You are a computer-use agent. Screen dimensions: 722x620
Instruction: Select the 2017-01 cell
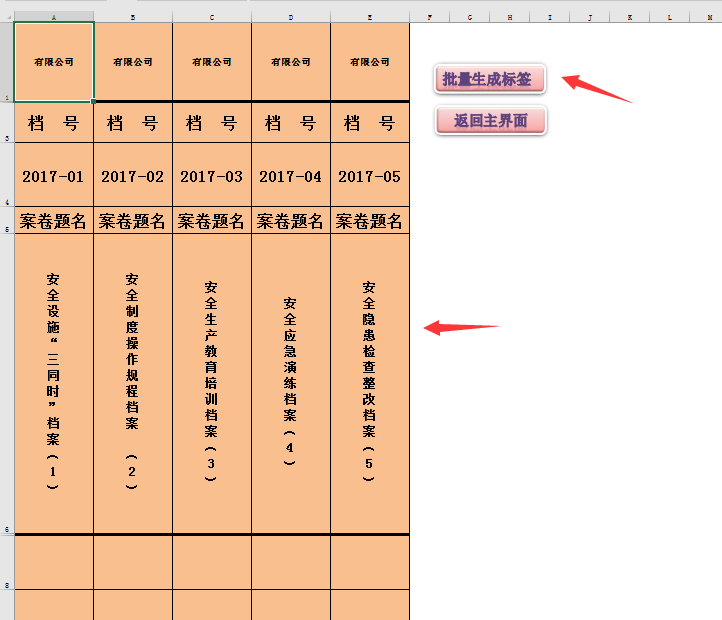point(54,175)
